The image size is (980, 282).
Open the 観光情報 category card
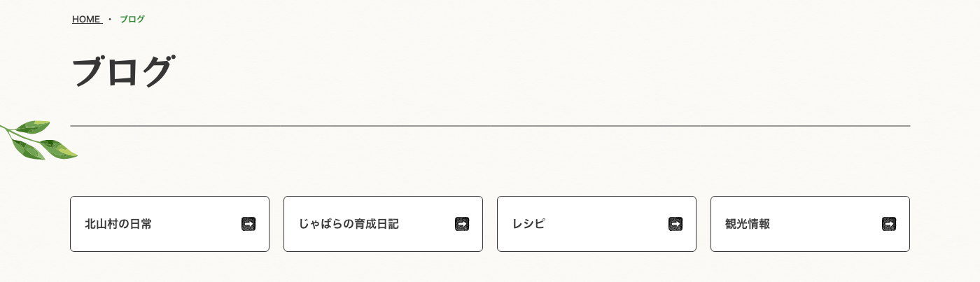tap(810, 224)
